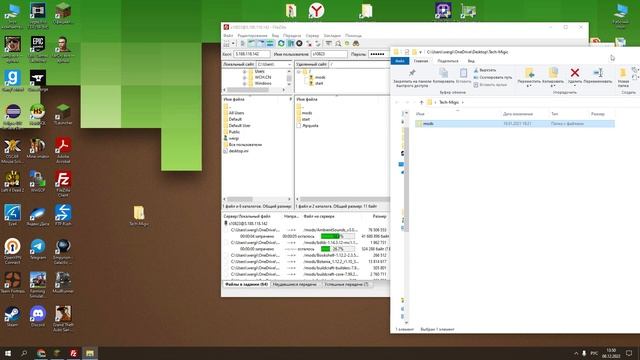
Task: Click pin to Quick access icon in Explorer
Action: [412, 73]
